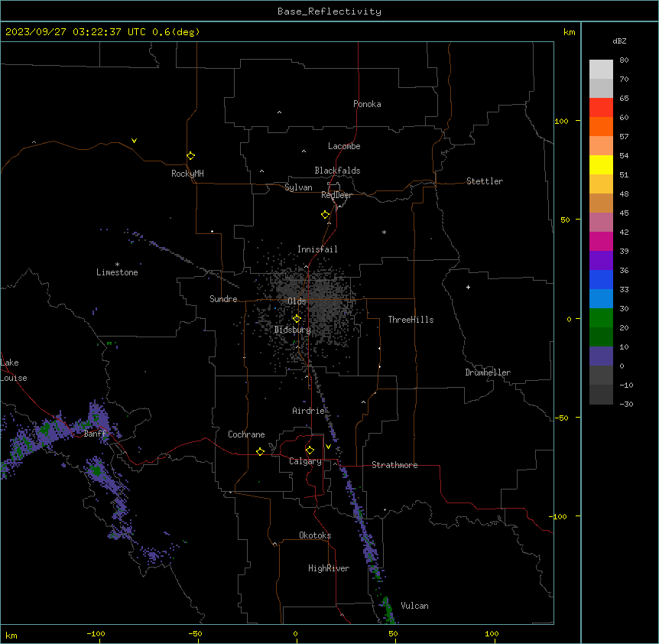Pick the magenta 39-42 dBZ legend swatch
Screen dimensions: 659x644
point(601,242)
